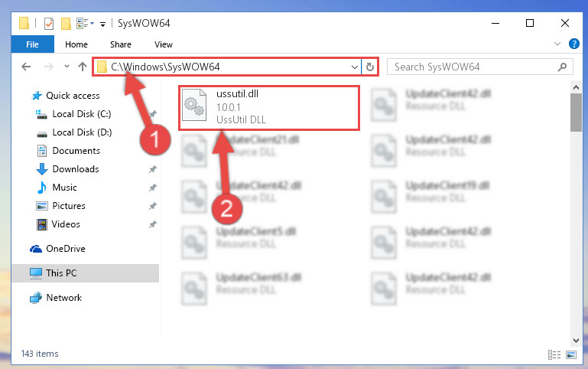Click the search magnifier icon

pyautogui.click(x=562, y=67)
